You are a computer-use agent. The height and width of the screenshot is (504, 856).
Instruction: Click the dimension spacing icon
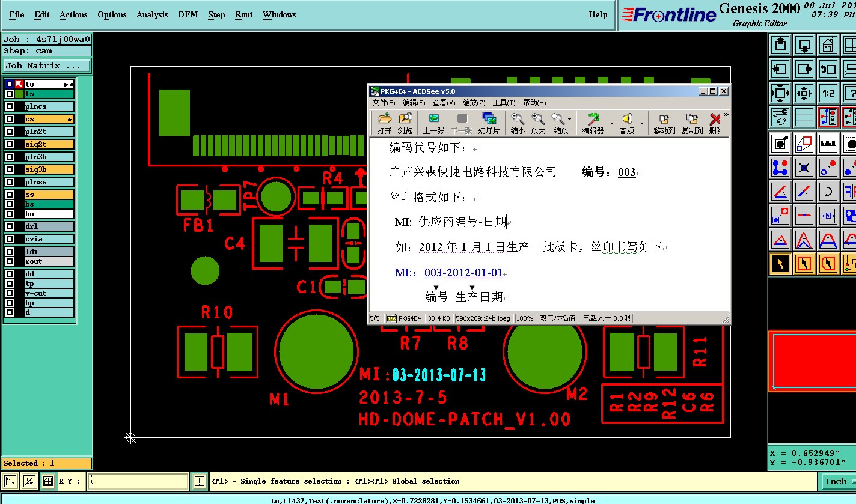tap(828, 215)
